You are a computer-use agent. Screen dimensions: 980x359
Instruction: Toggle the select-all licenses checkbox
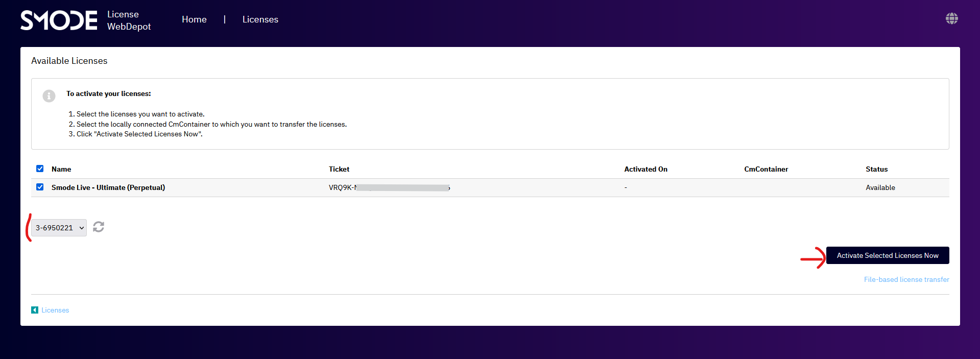point(40,169)
